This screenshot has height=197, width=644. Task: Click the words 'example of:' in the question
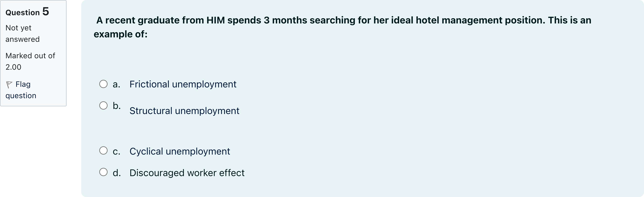pos(121,34)
